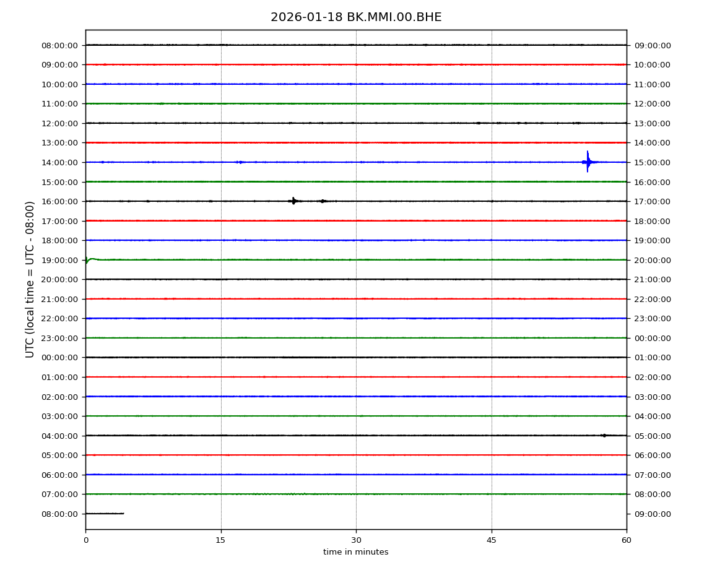The width and height of the screenshot is (712, 588).
Task: Click the large blue spike on the 14:00 trace
Action: click(588, 162)
